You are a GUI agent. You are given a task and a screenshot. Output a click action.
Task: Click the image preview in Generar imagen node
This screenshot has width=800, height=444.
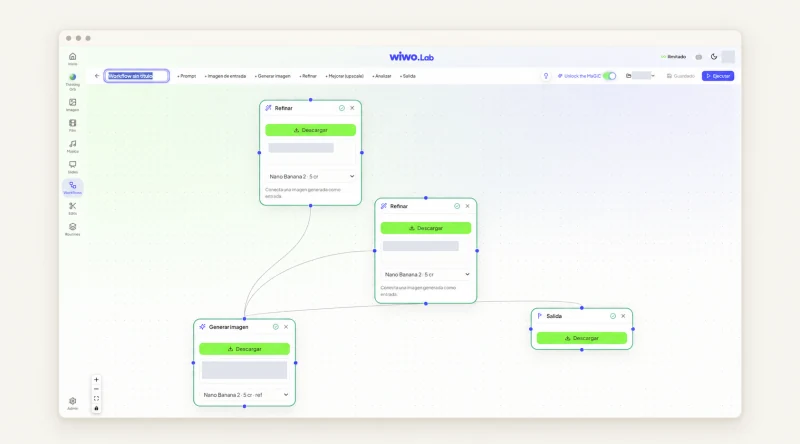(x=244, y=371)
